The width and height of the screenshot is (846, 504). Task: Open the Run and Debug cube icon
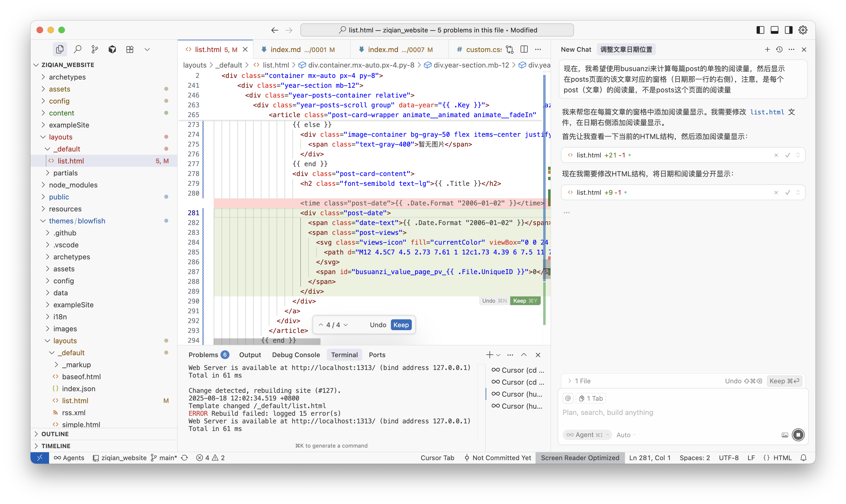(112, 50)
